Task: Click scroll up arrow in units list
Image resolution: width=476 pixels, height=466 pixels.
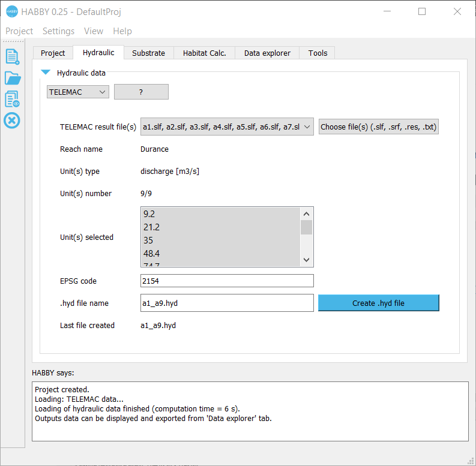Action: (x=306, y=214)
